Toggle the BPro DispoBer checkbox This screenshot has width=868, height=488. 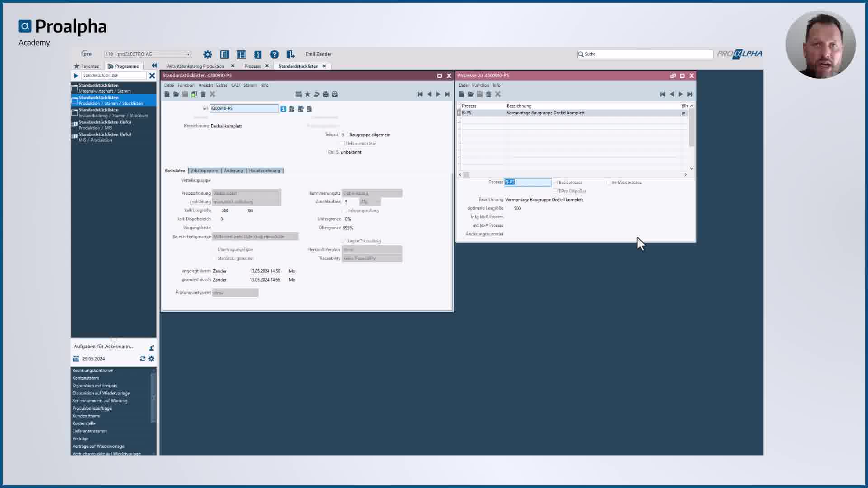555,191
